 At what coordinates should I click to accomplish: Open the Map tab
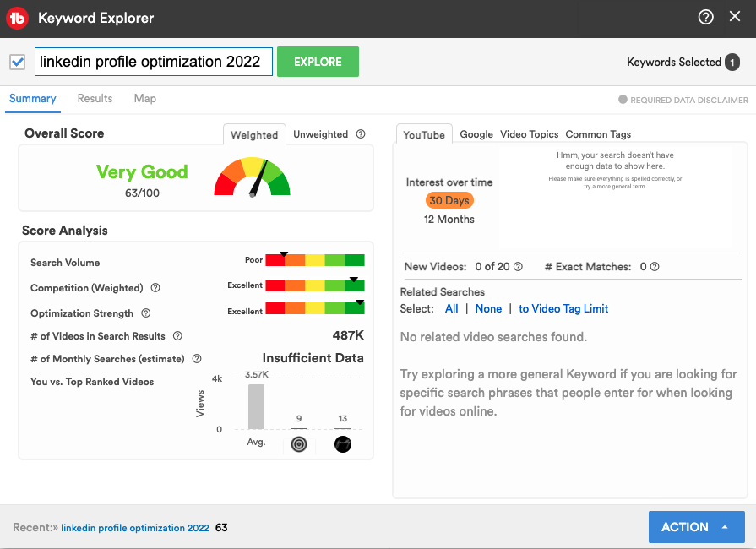pos(145,98)
